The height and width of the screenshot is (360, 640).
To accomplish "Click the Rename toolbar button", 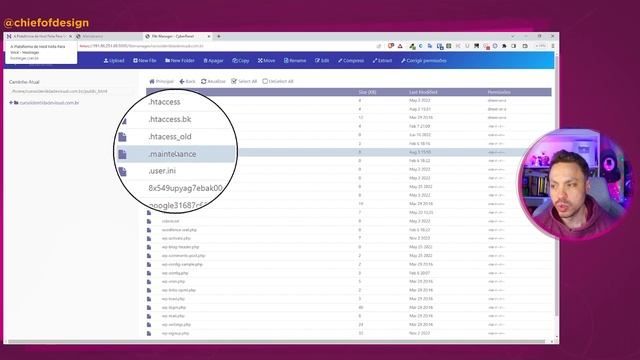I will (295, 60).
